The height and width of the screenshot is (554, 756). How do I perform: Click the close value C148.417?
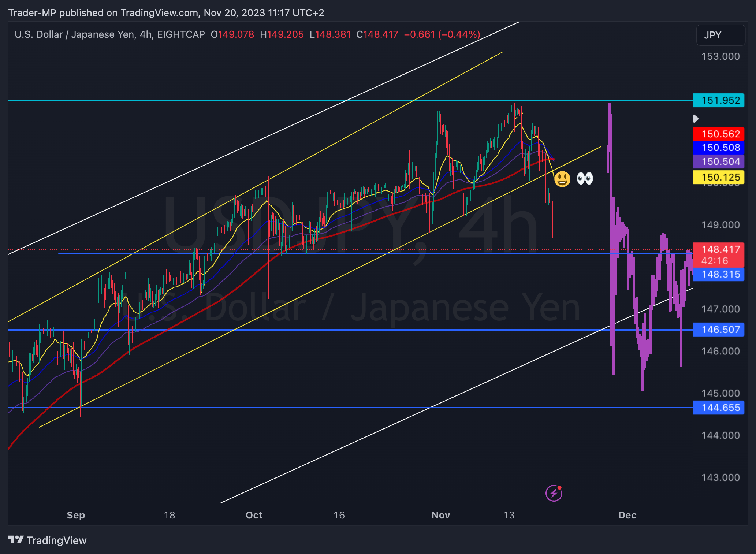coord(377,34)
